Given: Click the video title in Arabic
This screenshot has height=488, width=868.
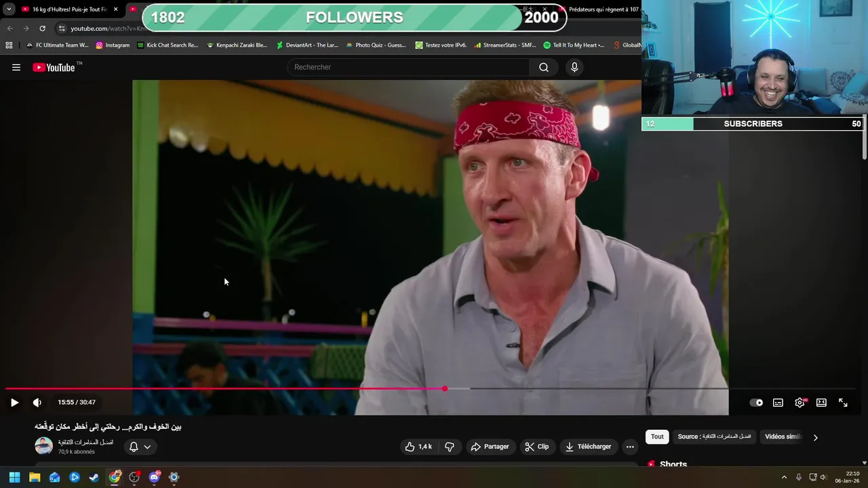Looking at the screenshot, I should 108,426.
